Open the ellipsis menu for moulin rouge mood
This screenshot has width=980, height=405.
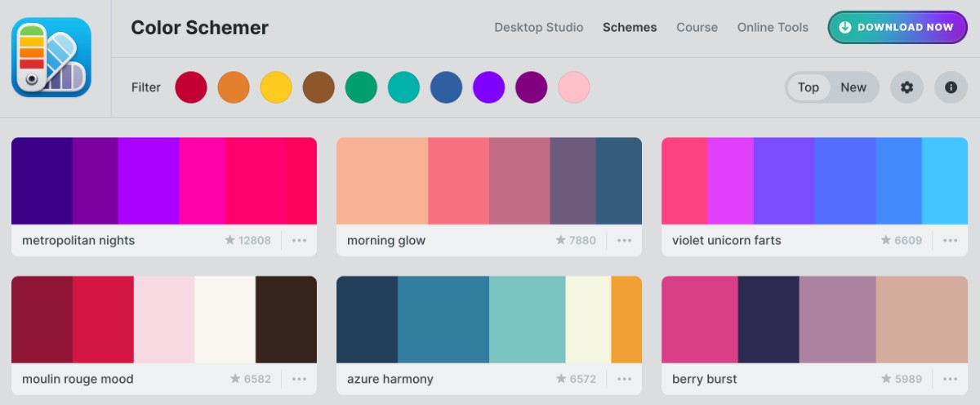click(299, 379)
